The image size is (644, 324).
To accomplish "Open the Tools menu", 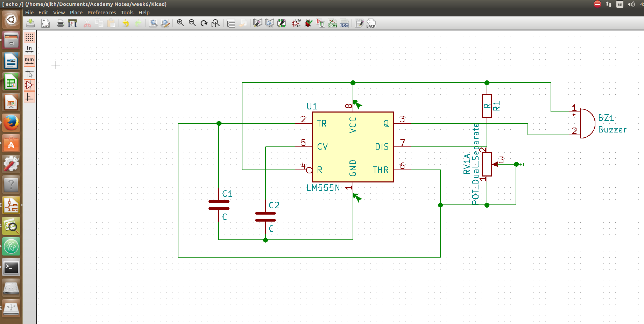I will coord(127,13).
